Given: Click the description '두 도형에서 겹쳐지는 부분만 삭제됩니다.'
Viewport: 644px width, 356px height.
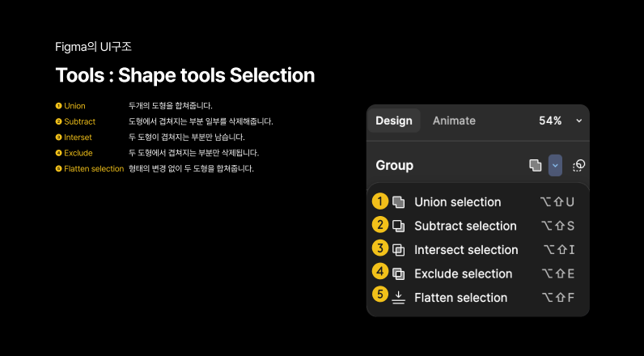Looking at the screenshot, I should [x=194, y=153].
